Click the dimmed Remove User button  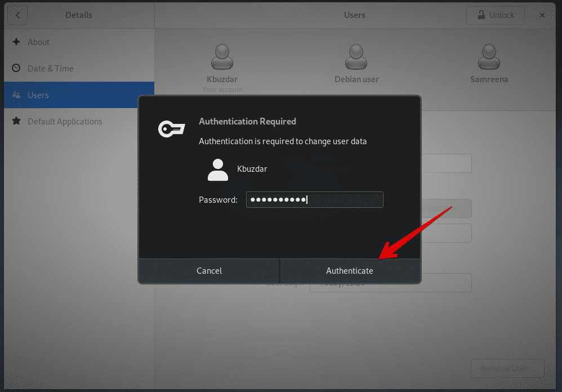coord(507,369)
